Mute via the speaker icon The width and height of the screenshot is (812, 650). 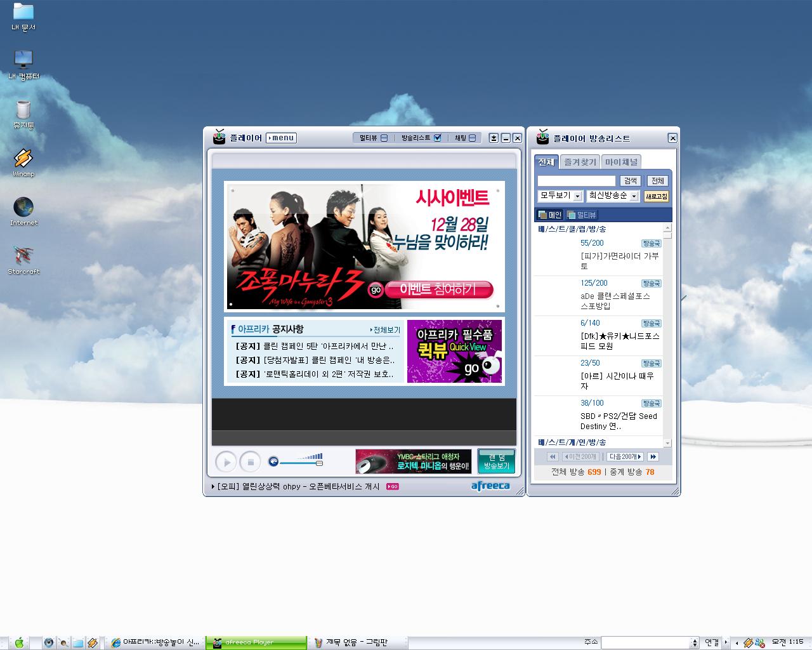(x=273, y=461)
